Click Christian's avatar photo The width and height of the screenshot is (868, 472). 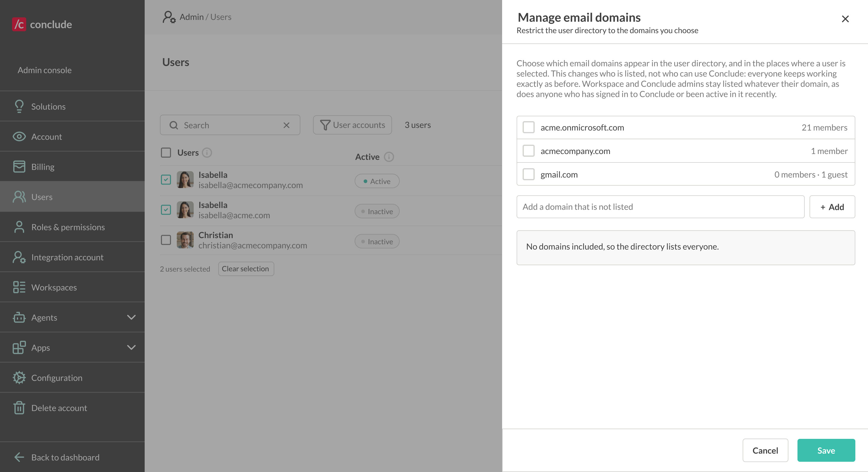pos(185,240)
